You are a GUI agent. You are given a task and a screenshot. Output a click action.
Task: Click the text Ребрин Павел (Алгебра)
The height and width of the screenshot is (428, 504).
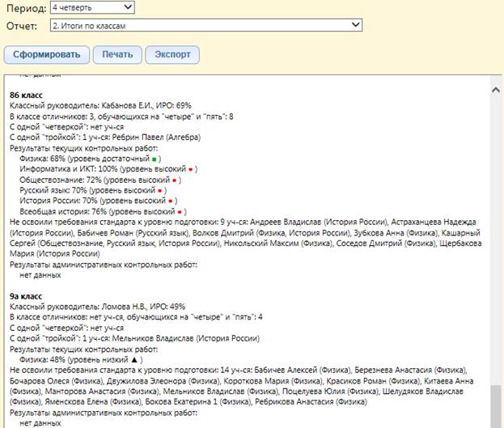tap(156, 138)
